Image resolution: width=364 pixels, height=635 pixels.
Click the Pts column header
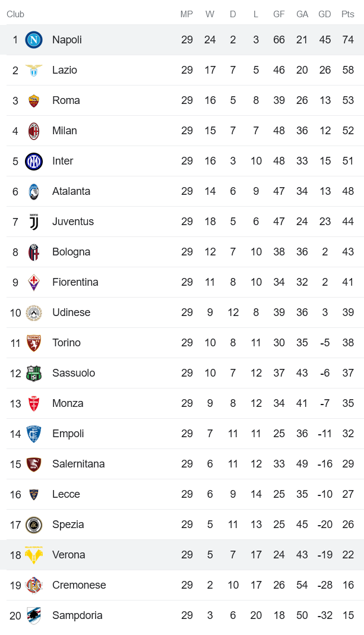click(348, 14)
